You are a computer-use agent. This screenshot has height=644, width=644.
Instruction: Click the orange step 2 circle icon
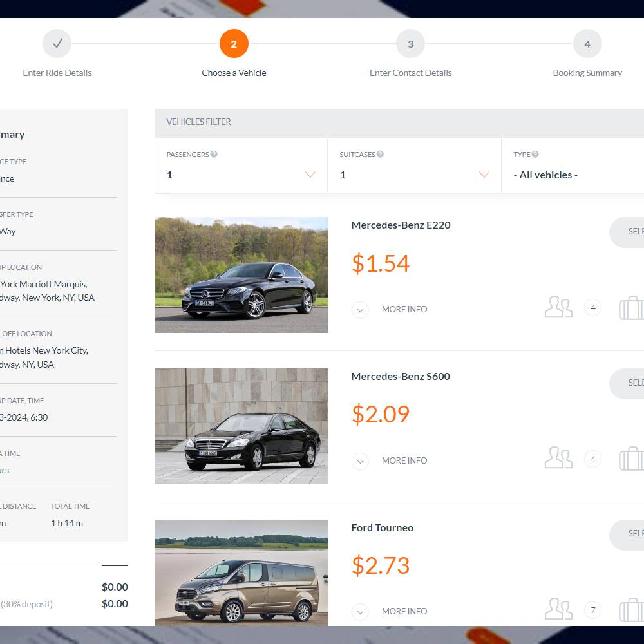click(234, 44)
